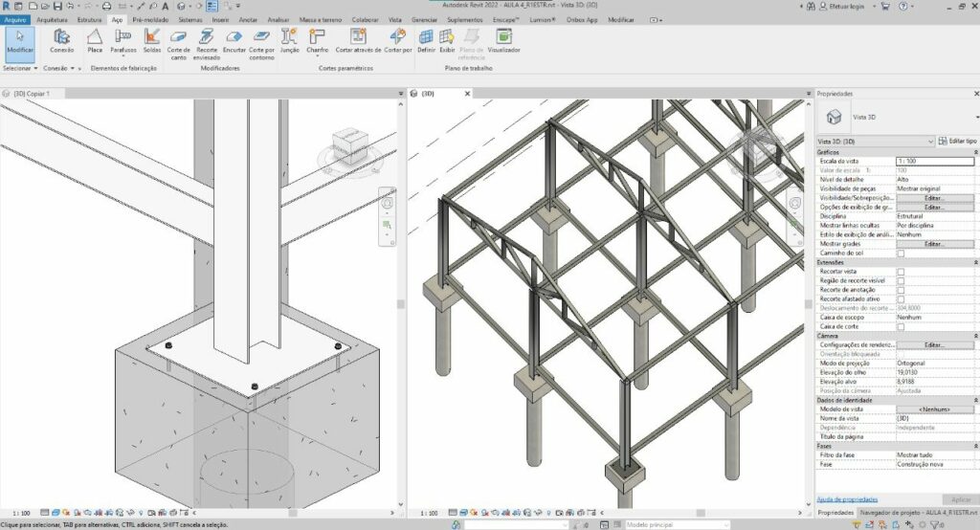Close the {3D} view tab
Image resolution: width=980 pixels, height=530 pixels.
click(x=467, y=94)
